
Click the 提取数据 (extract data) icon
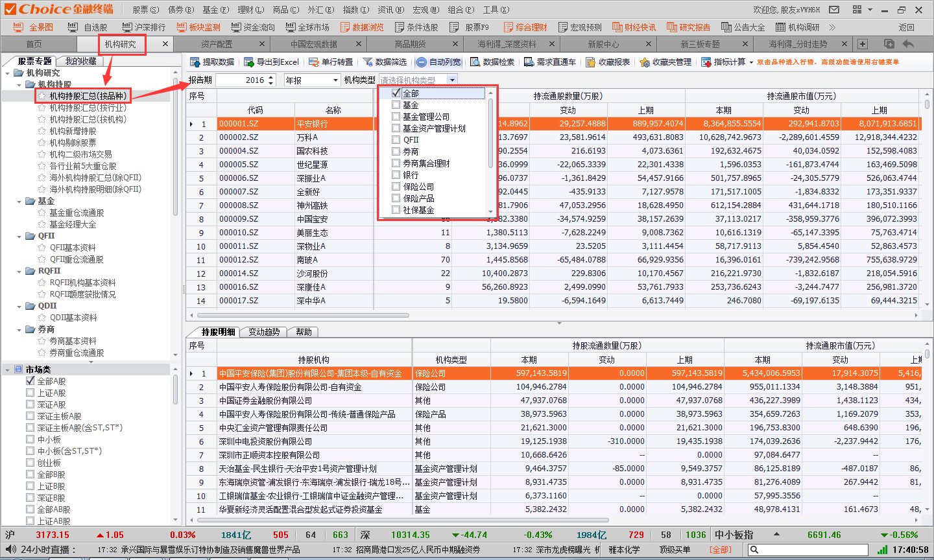[195, 62]
